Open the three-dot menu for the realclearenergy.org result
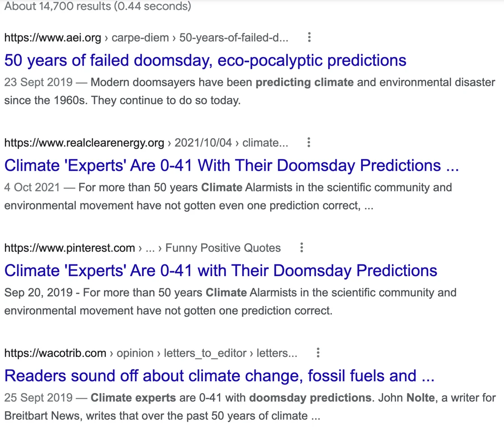This screenshot has width=504, height=446. pos(309,142)
